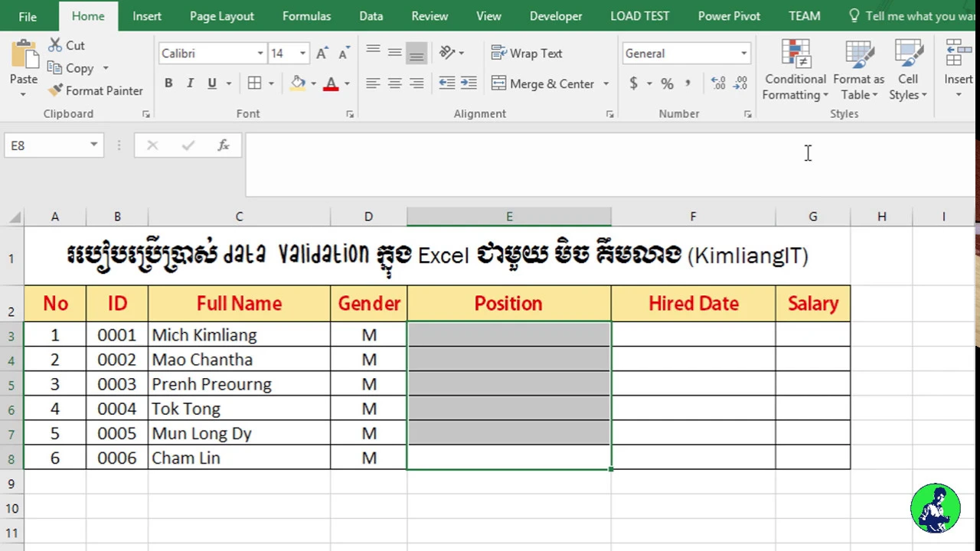
Task: Decrease font size with small A
Action: click(x=344, y=53)
